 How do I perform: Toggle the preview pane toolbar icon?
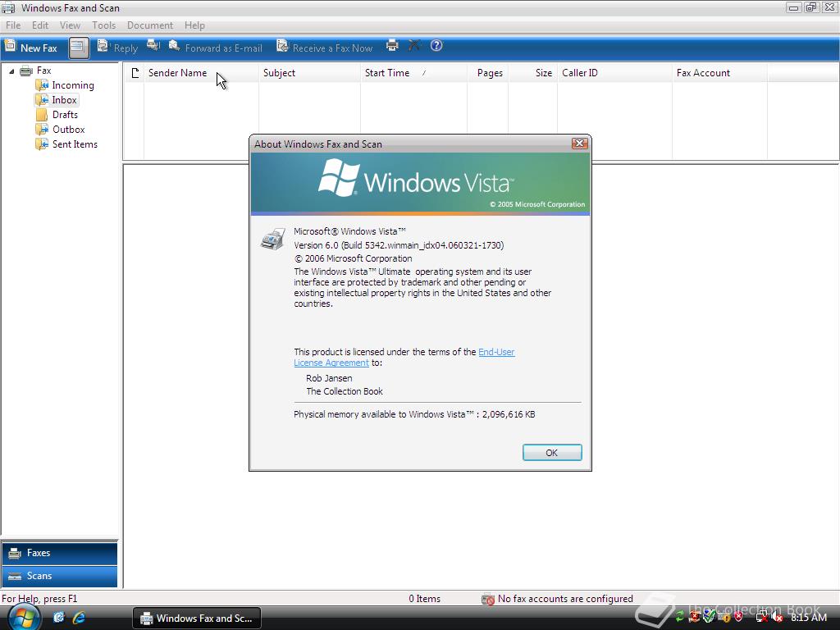pos(78,48)
